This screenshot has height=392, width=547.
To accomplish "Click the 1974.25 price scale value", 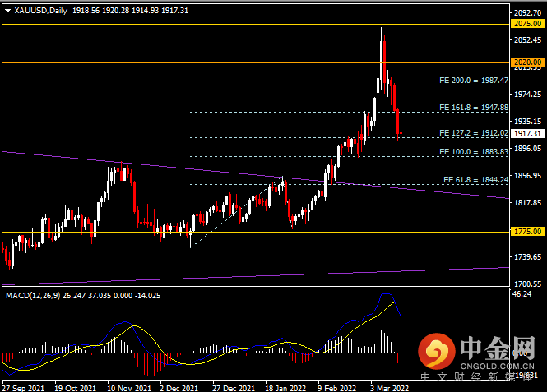I will pos(527,95).
